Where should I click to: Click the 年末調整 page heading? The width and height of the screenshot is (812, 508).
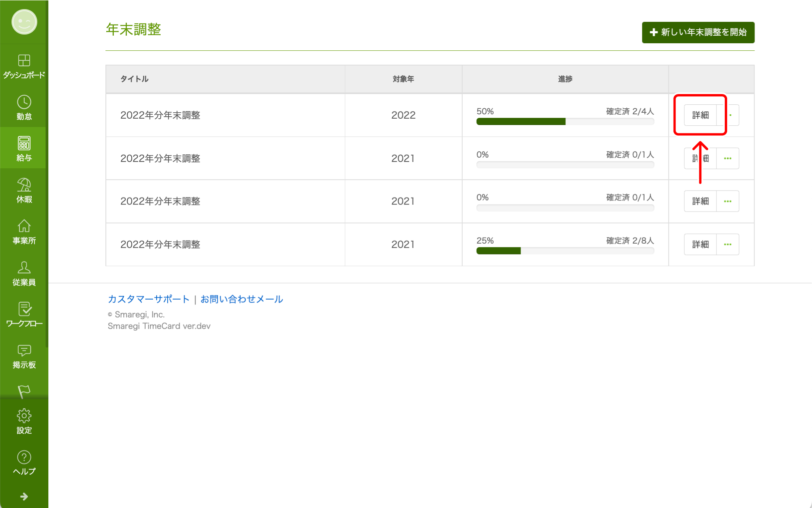click(134, 29)
